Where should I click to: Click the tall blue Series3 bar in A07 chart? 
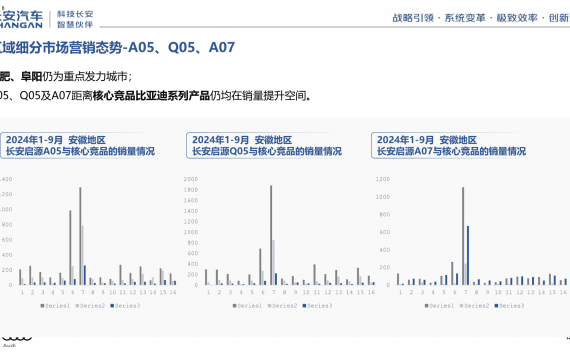(468, 256)
